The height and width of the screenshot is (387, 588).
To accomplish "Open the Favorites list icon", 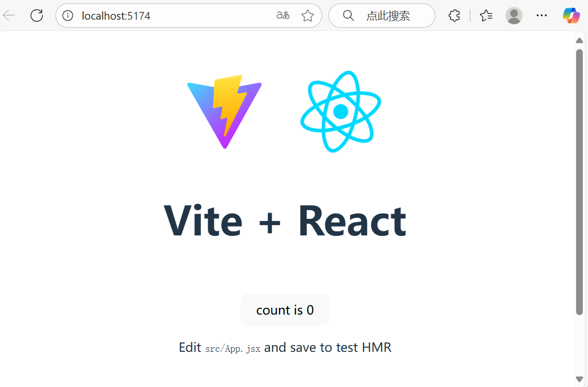I will (486, 16).
